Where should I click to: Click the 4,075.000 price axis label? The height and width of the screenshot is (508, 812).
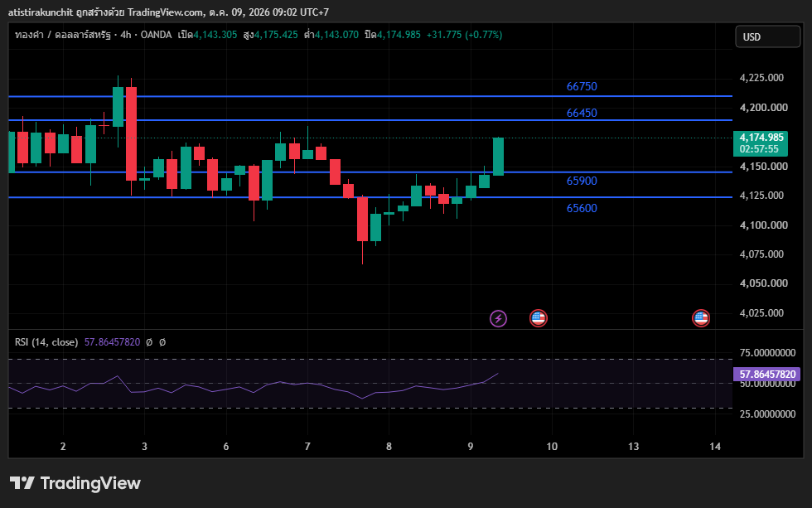click(761, 254)
